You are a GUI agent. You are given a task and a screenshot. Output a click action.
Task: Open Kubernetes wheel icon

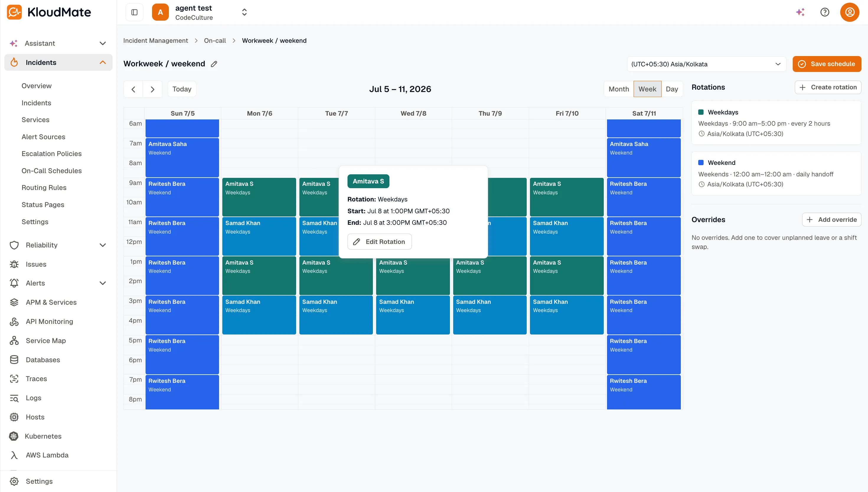[14, 436]
